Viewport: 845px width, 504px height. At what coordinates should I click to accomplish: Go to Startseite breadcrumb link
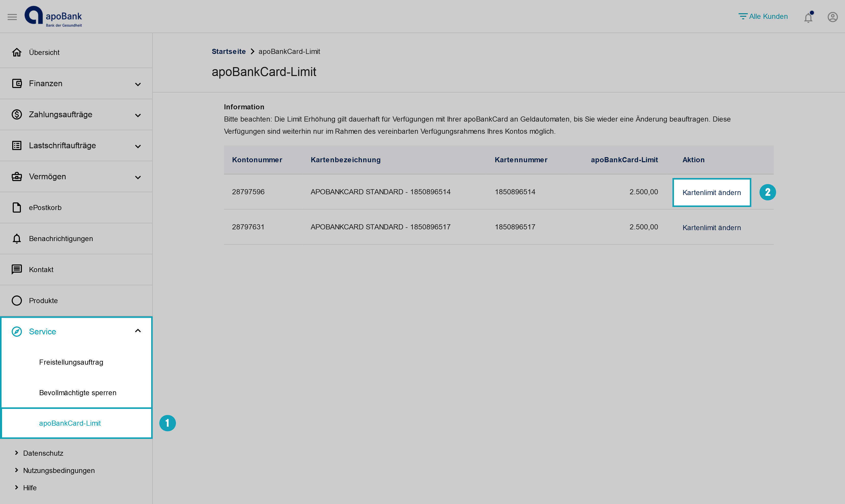(228, 52)
